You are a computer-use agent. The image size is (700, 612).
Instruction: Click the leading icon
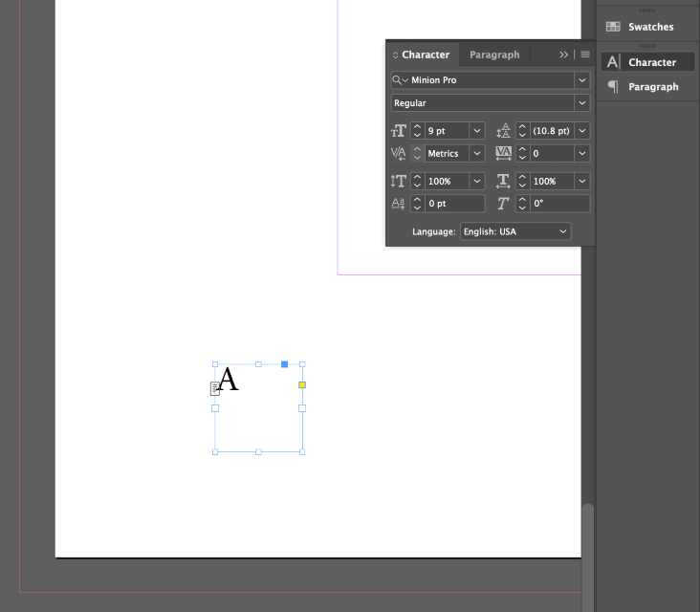click(504, 131)
